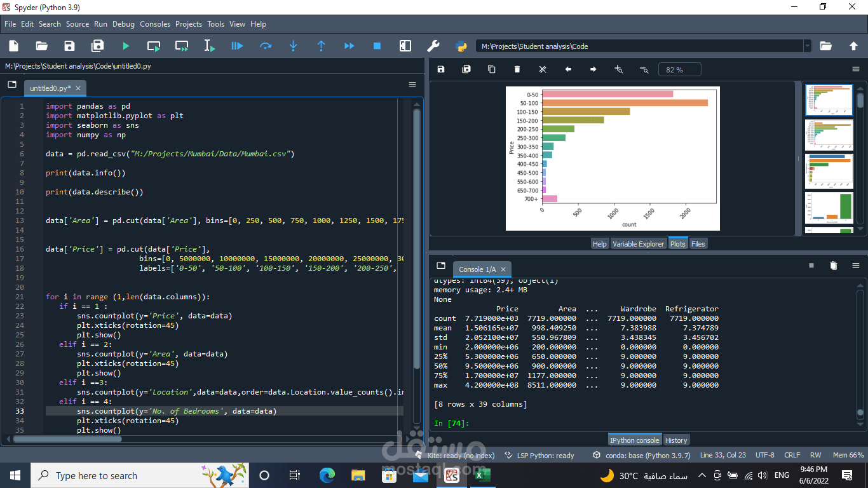Stop debugging with the blue square
This screenshot has height=488, width=868.
coord(377,46)
